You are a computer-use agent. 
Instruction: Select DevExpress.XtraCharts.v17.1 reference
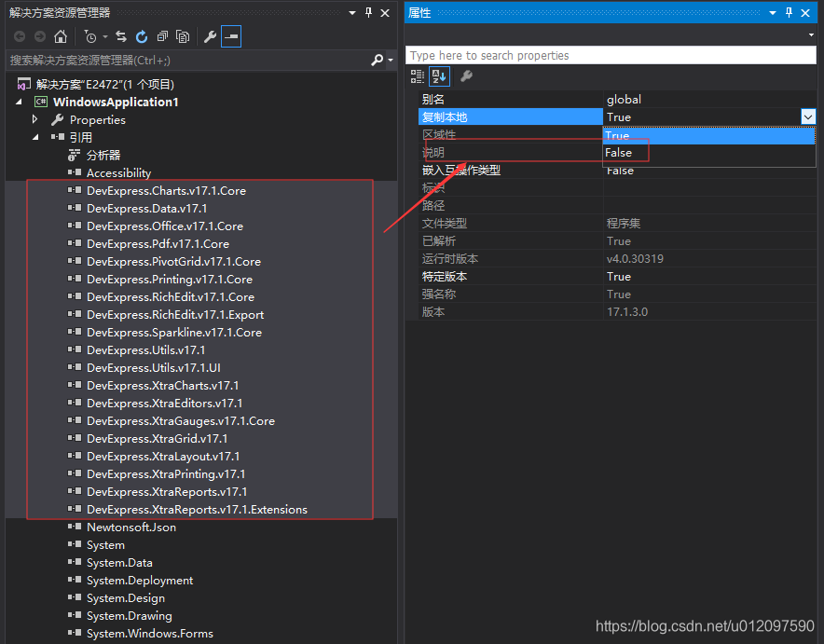pyautogui.click(x=162, y=385)
